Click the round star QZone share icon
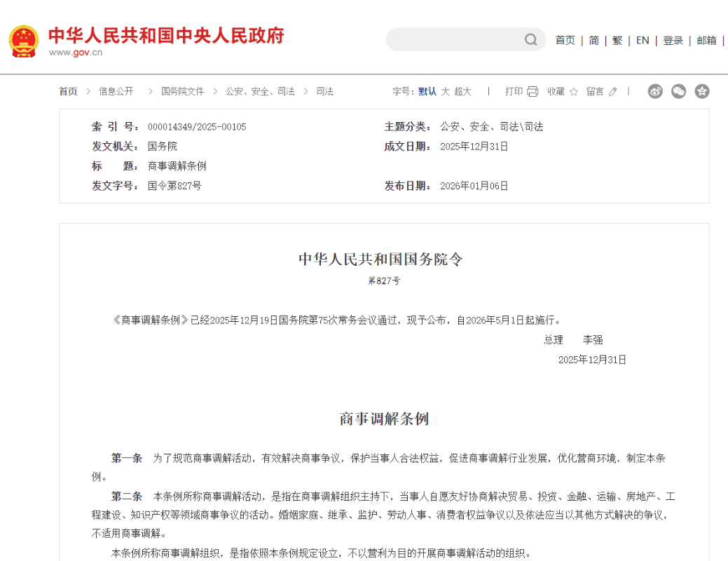Screen dimensions: 728x561 (701, 91)
